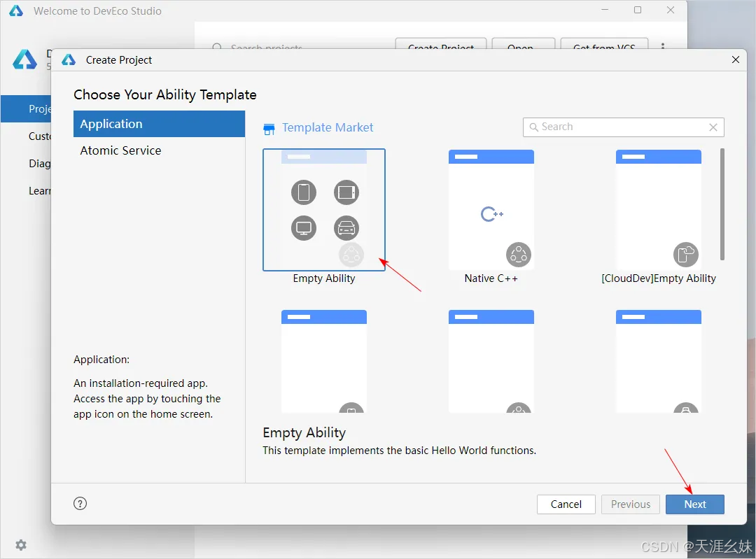Click the magnifier icon in Search box

pos(533,127)
